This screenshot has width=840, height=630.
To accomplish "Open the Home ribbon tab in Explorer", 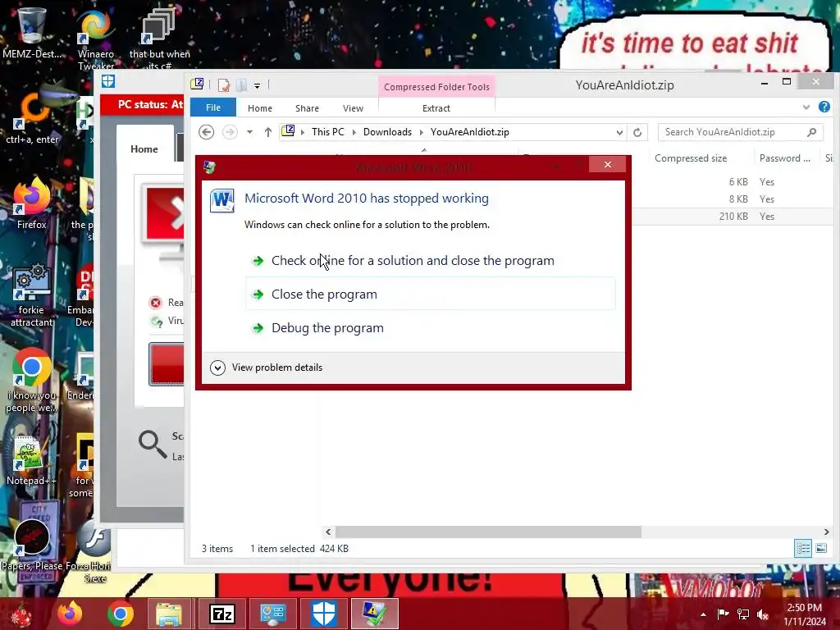I will (x=260, y=108).
